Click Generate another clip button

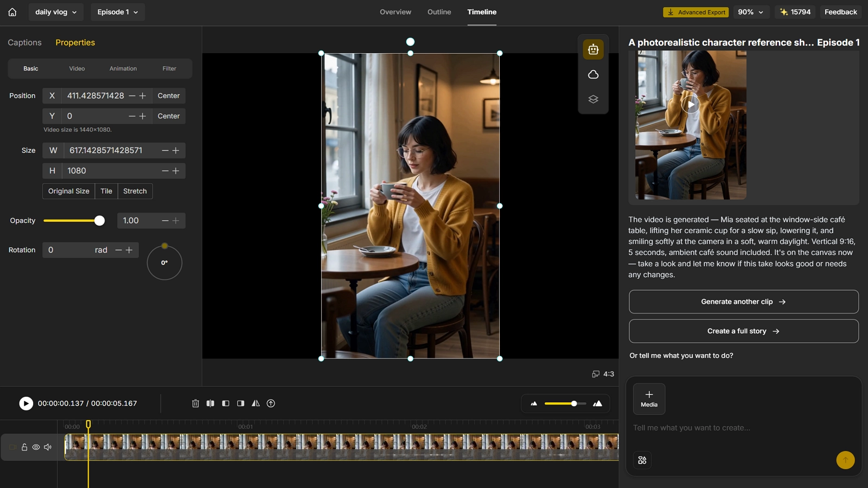744,301
